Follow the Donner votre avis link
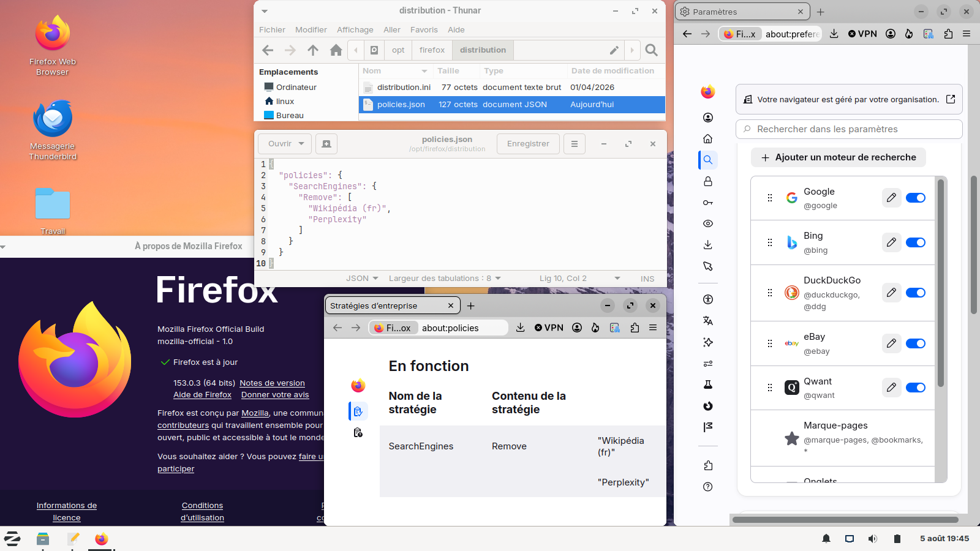 (275, 395)
